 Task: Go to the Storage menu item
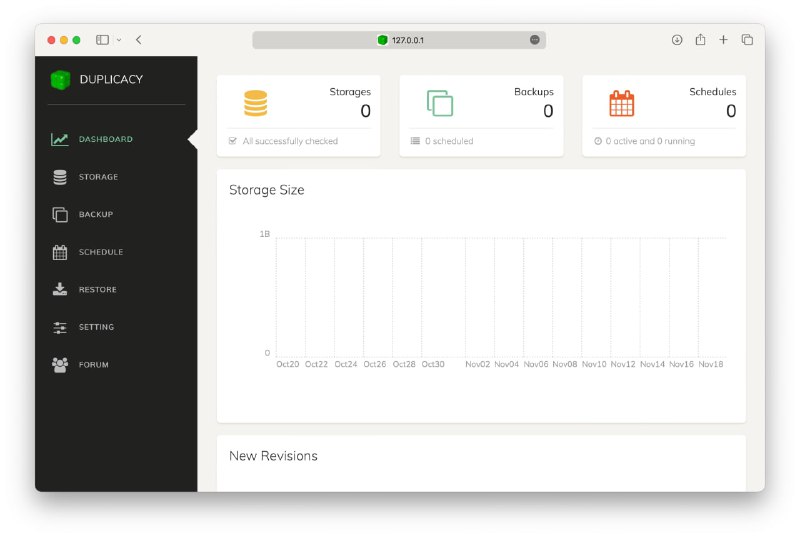point(98,177)
